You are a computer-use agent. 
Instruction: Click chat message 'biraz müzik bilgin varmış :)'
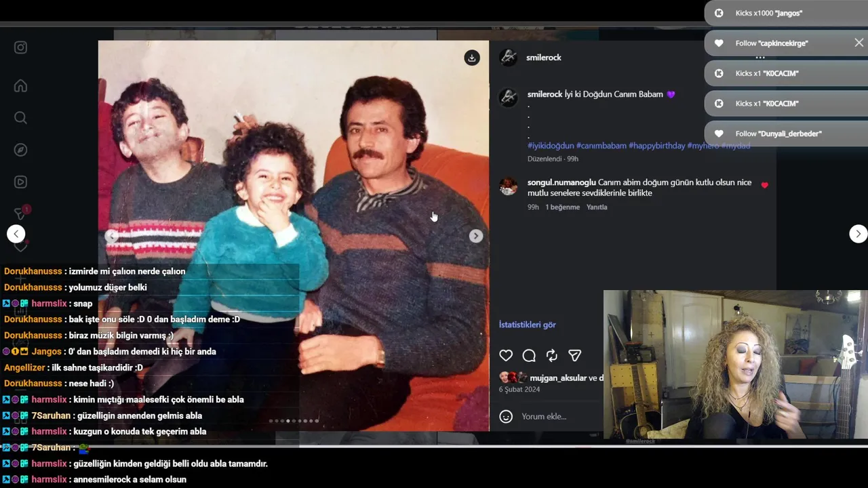121,335
